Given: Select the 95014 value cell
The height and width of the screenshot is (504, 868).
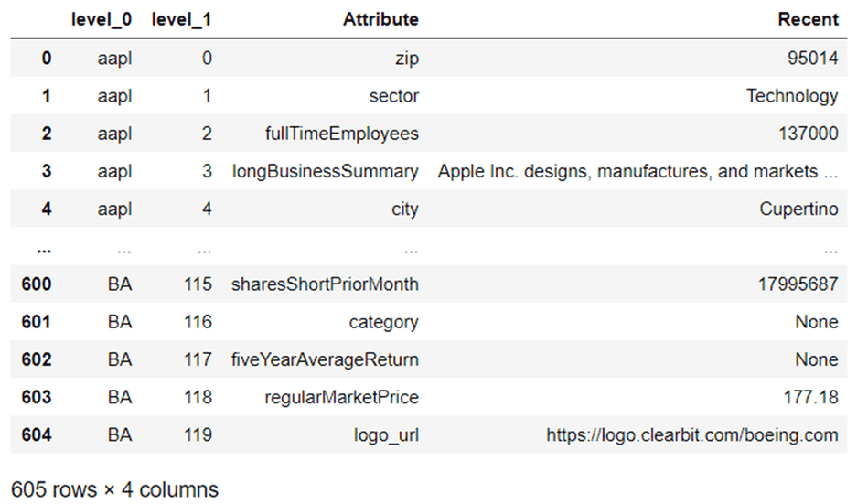Looking at the screenshot, I should 811,59.
